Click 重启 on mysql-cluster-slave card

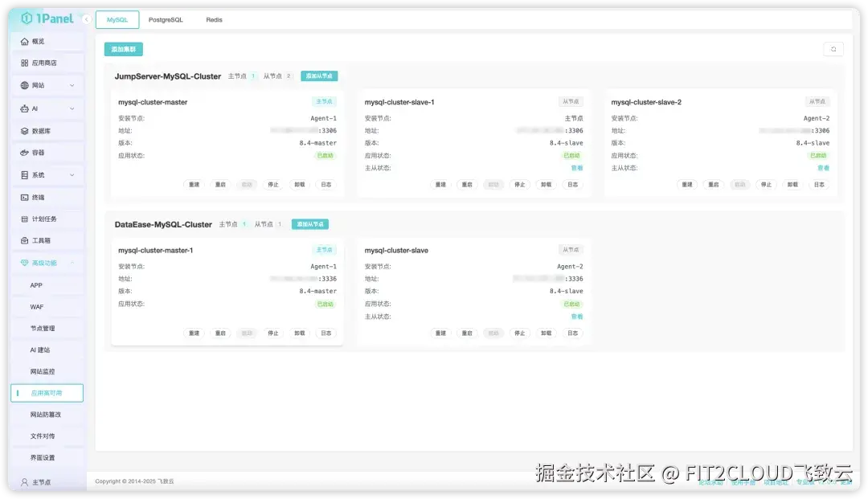[x=467, y=333]
